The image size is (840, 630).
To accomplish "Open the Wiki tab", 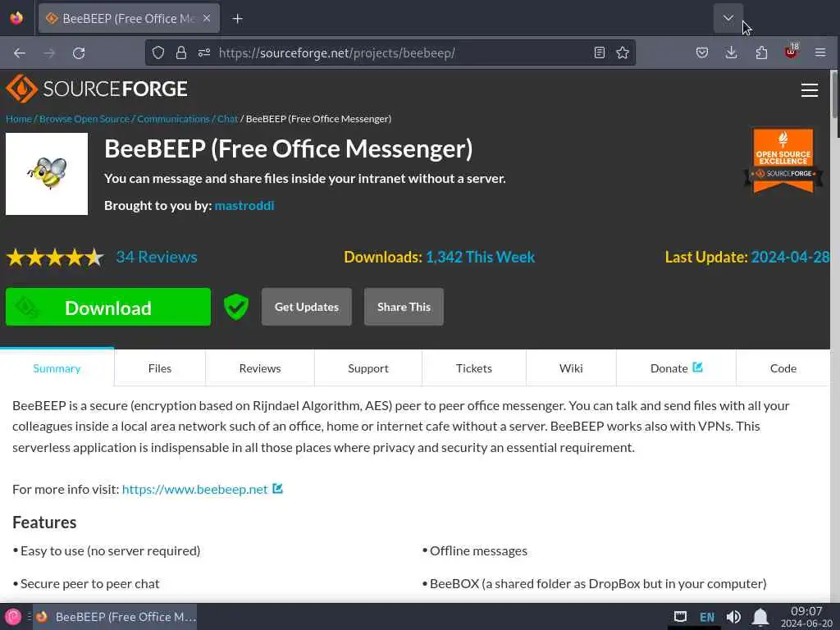I will (x=571, y=368).
